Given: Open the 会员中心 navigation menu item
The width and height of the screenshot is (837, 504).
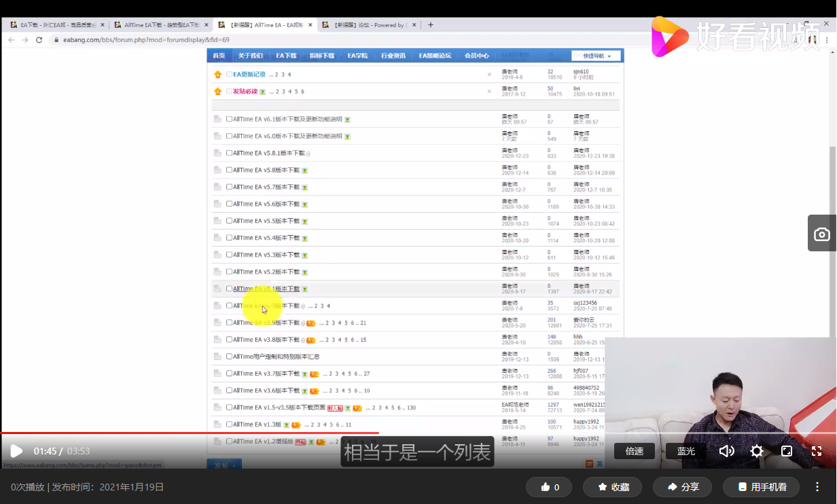Looking at the screenshot, I should (476, 56).
